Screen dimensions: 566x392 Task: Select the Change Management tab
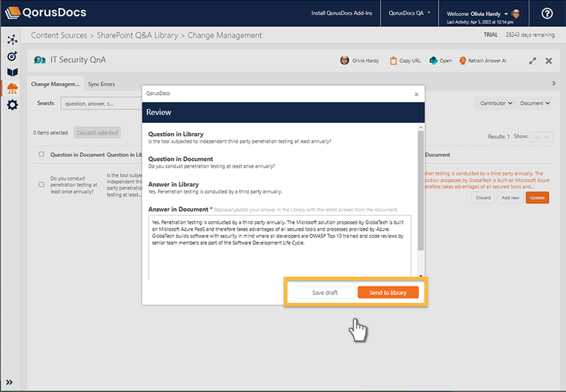click(55, 84)
